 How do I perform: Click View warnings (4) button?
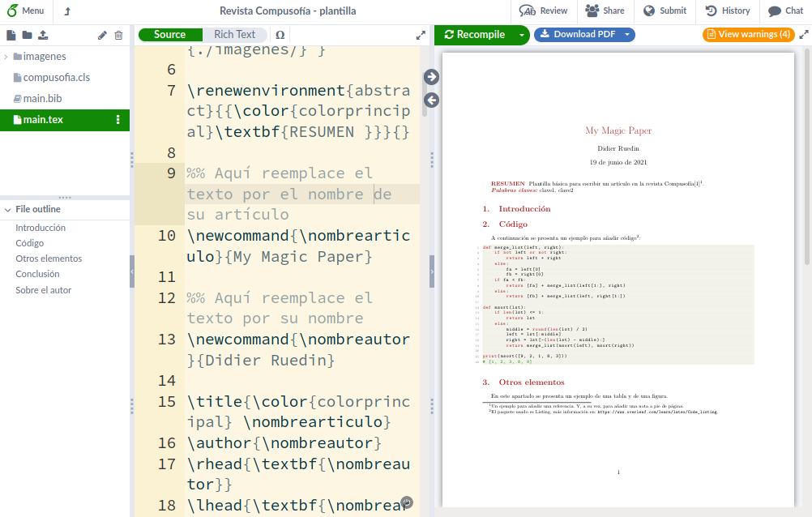click(x=748, y=35)
